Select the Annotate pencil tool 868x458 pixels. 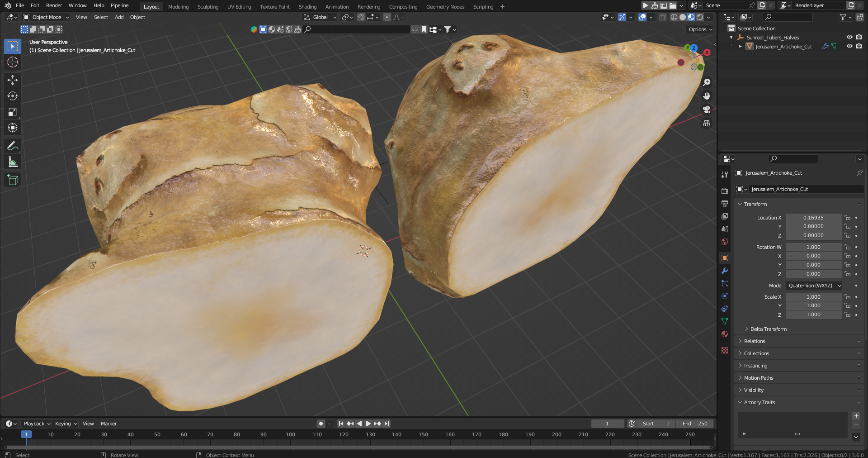tap(13, 146)
